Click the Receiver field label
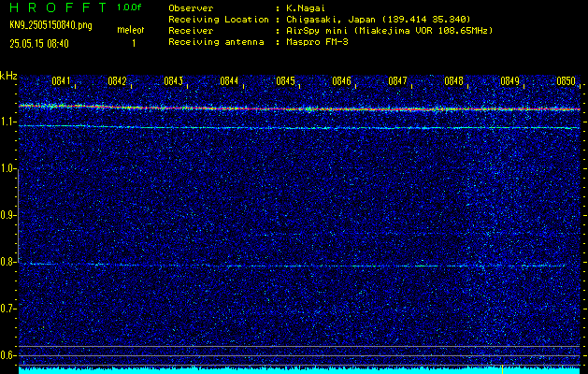 (x=191, y=31)
